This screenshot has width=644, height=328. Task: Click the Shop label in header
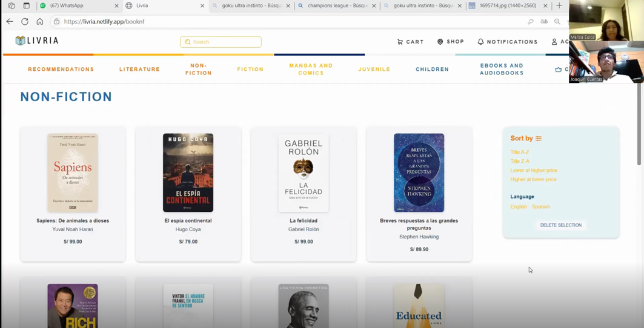(455, 42)
